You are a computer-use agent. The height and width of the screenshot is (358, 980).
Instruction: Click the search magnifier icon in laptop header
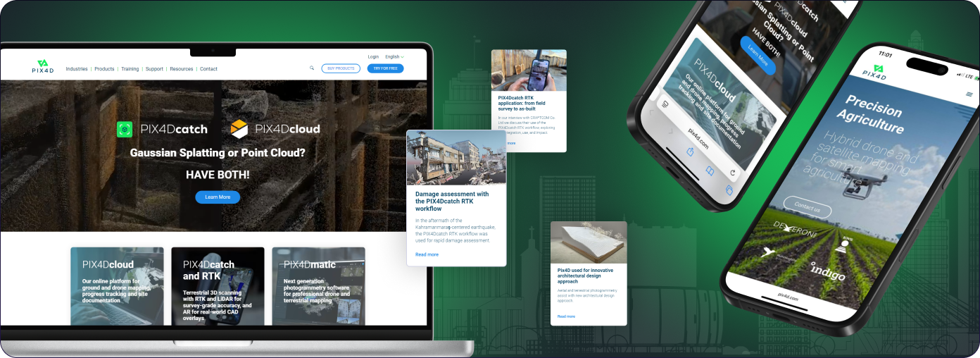coord(312,68)
